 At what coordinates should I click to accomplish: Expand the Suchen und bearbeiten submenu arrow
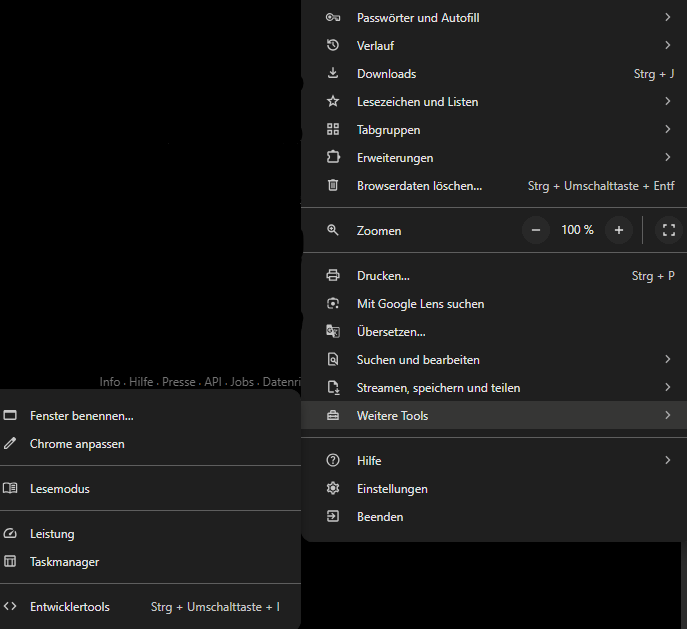[x=667, y=359]
